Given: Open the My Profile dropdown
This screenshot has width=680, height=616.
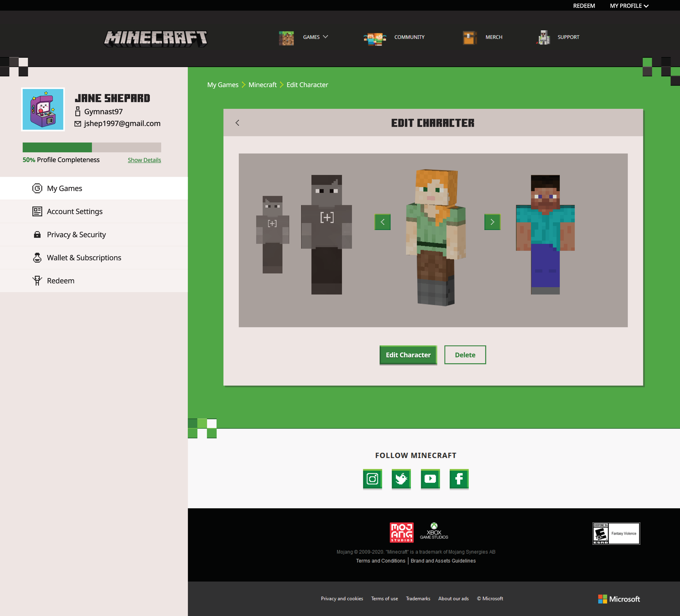Looking at the screenshot, I should [x=629, y=6].
